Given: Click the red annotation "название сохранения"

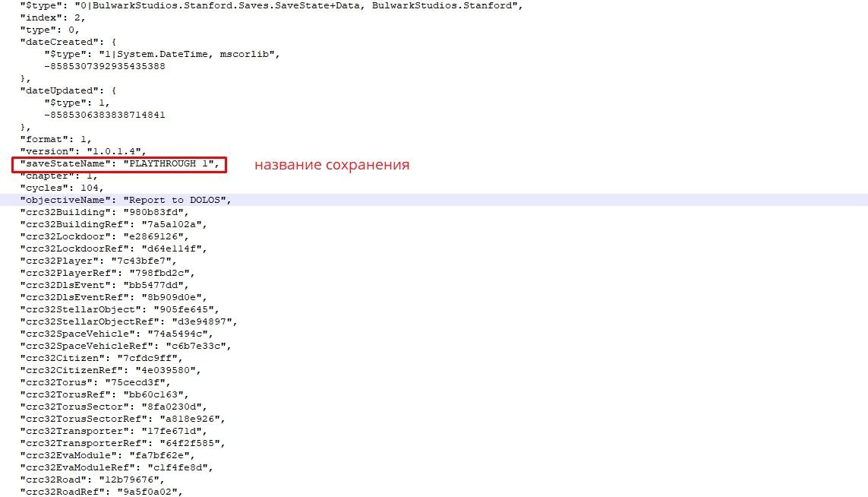Looking at the screenshot, I should 331,165.
